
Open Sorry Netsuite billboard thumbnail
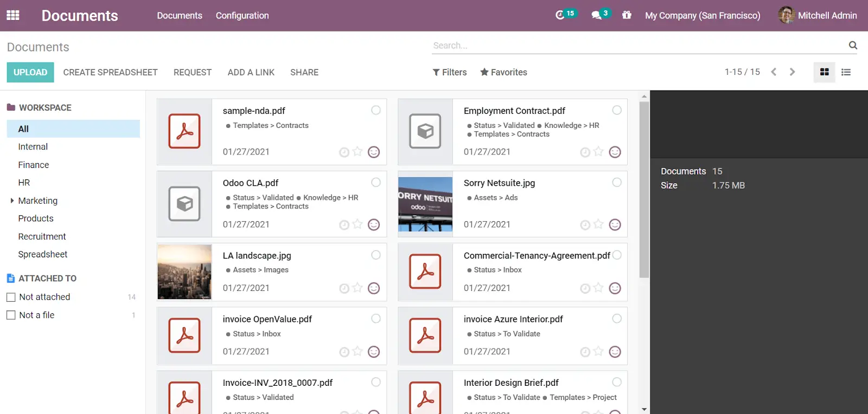[425, 204]
